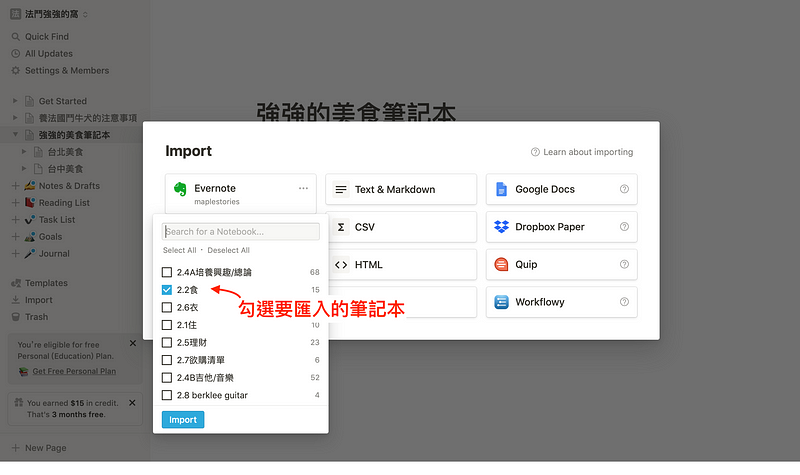Viewport: 800px width, 475px height.
Task: Add a page inside Journal with plus
Action: pos(15,254)
